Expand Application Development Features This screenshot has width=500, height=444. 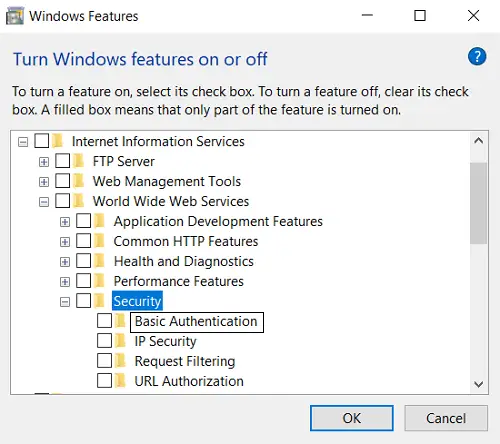pos(65,222)
